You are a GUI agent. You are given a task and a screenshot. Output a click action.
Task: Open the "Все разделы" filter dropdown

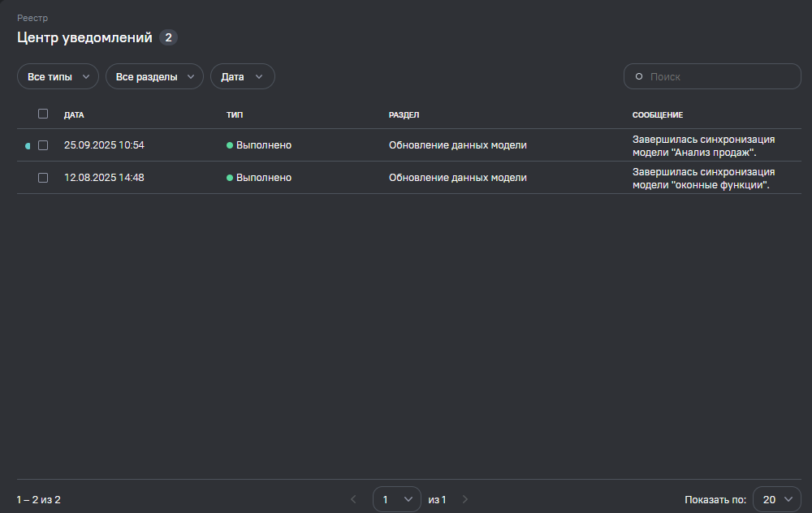154,76
